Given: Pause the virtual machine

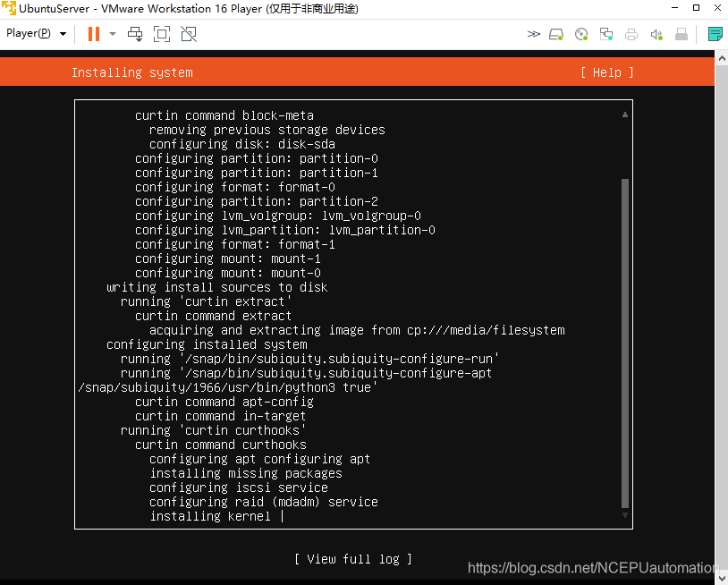Looking at the screenshot, I should click(94, 34).
